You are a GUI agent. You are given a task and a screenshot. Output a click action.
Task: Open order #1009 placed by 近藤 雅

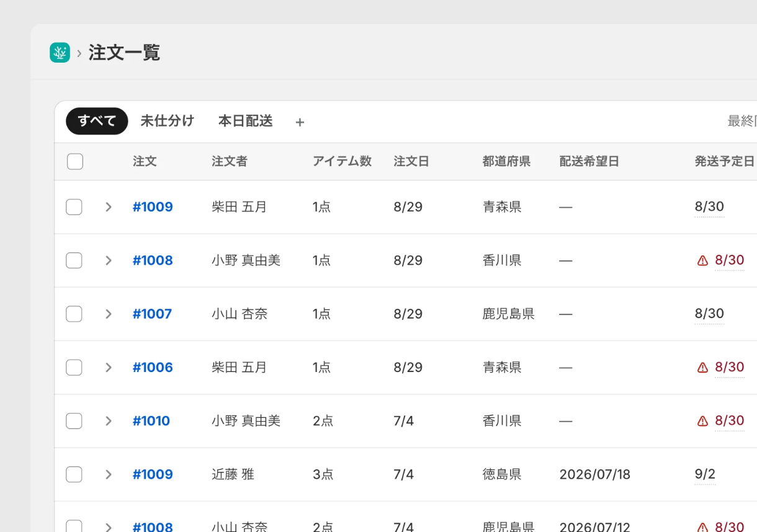[x=153, y=474]
